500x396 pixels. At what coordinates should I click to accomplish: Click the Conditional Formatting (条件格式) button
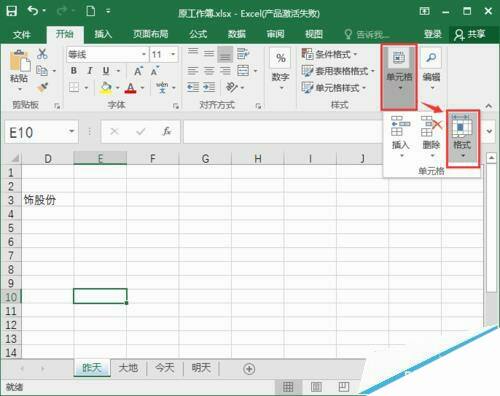(329, 54)
